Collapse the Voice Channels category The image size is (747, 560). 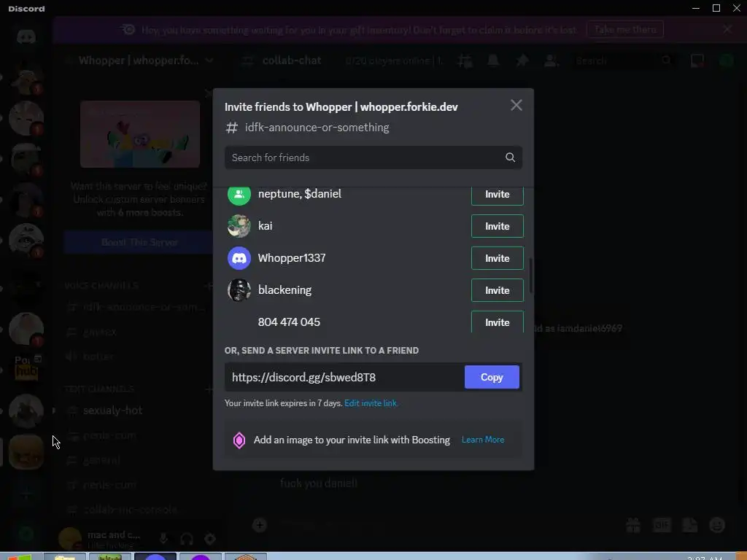101,286
